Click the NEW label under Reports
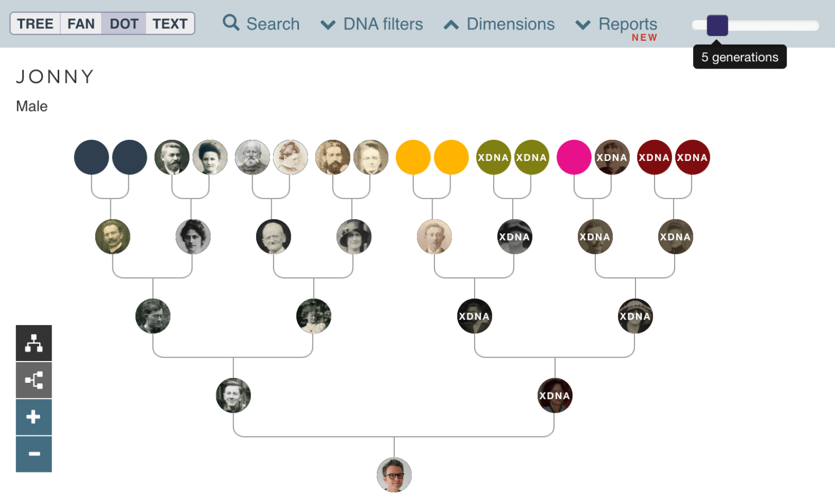The width and height of the screenshot is (835, 504). coord(645,38)
